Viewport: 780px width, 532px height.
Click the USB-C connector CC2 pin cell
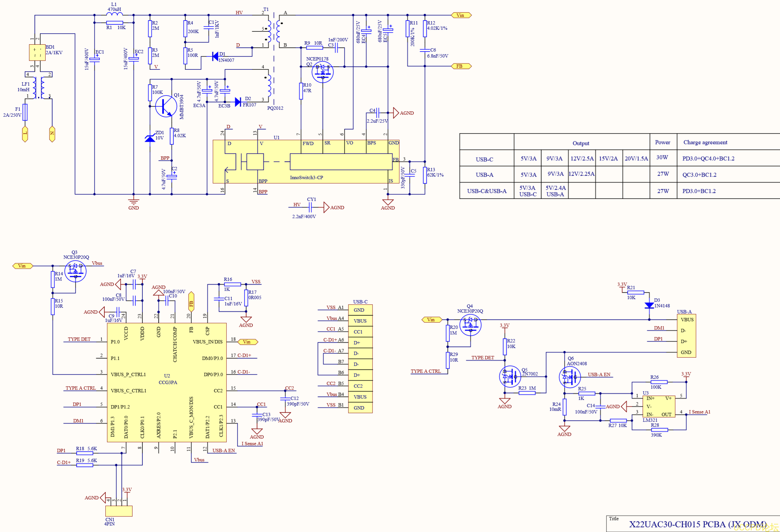click(x=361, y=386)
